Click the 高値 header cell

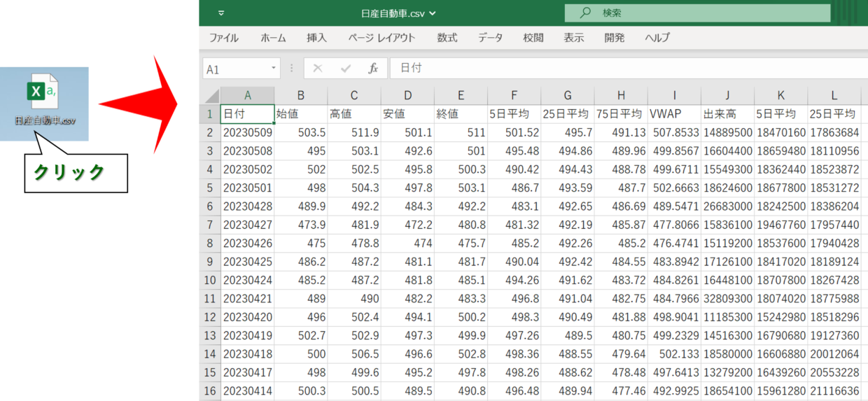pyautogui.click(x=354, y=113)
